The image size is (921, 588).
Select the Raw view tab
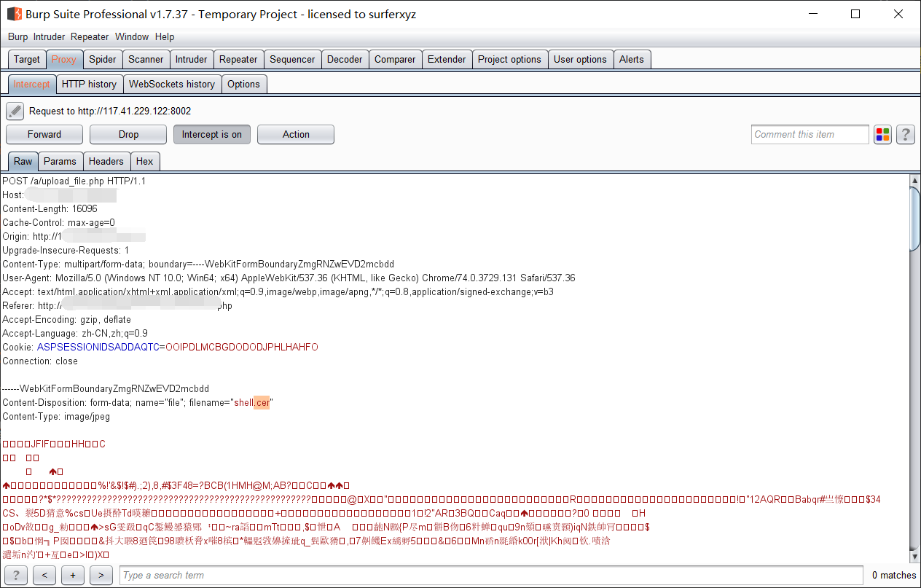coord(23,162)
